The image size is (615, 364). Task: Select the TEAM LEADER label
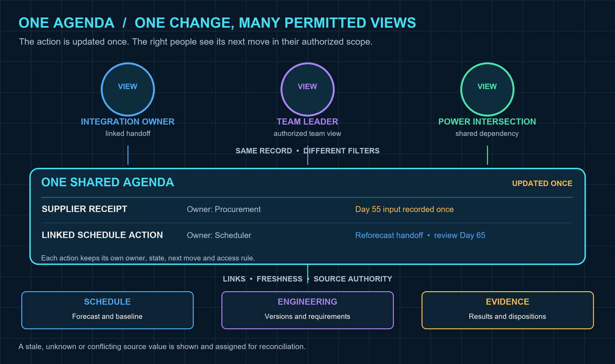pos(307,121)
